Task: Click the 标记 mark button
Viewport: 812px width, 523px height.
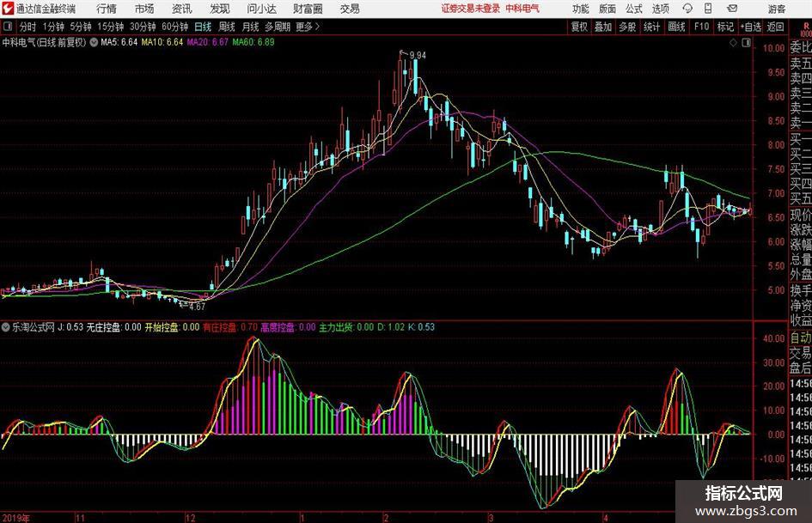Action: (725, 27)
